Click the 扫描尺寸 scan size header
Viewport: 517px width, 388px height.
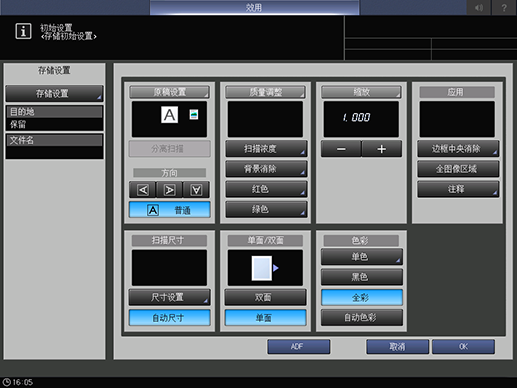(x=169, y=240)
